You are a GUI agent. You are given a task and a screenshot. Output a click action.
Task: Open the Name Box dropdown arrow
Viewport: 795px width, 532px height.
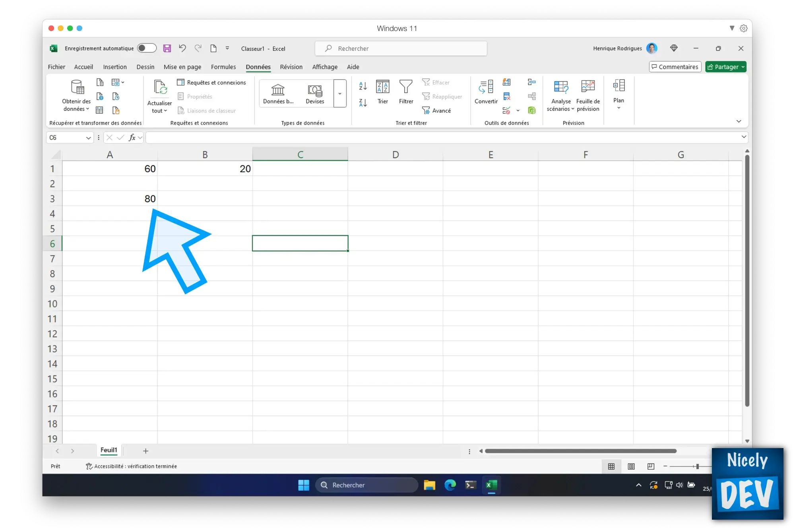tap(88, 138)
